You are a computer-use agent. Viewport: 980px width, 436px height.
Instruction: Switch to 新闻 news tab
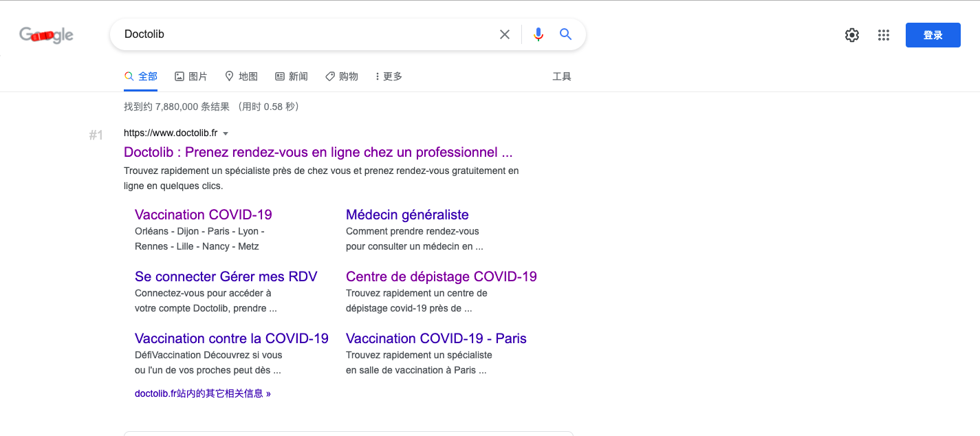click(292, 76)
